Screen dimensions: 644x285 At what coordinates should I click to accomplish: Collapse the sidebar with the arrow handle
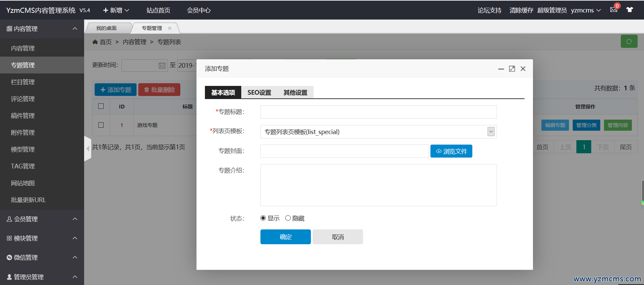(x=87, y=148)
